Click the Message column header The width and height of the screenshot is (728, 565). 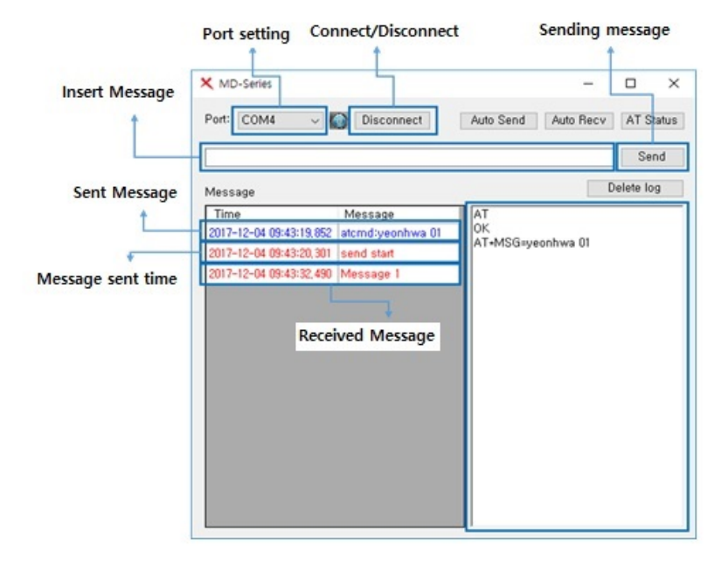coord(399,214)
